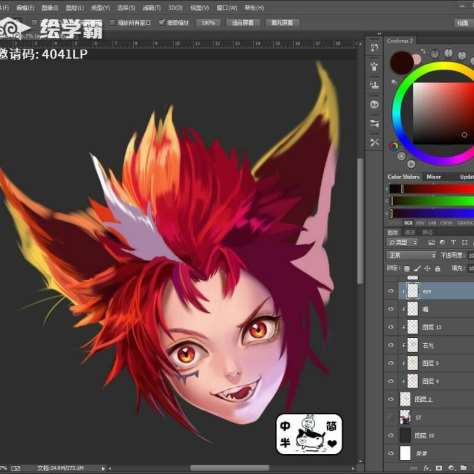Open the topmost collapsed panel icon in the dock
This screenshot has height=474, width=474.
click(x=374, y=47)
